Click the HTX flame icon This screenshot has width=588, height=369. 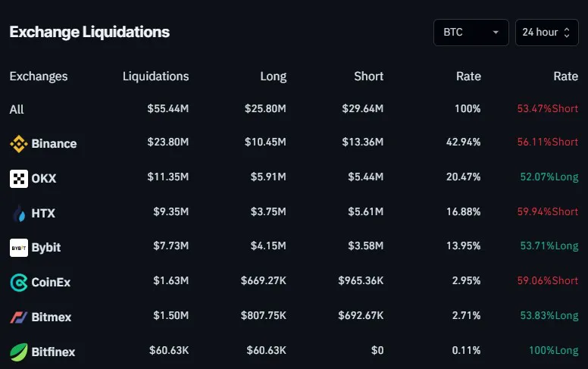click(18, 214)
